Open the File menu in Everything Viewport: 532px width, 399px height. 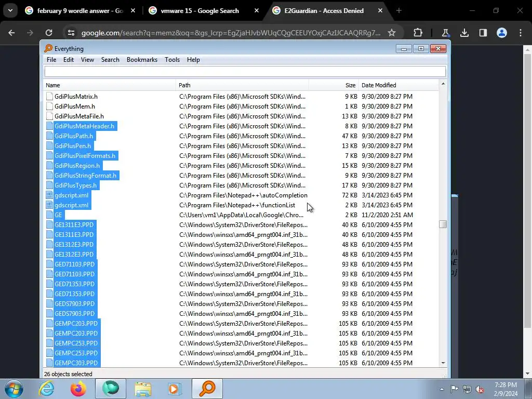[x=51, y=60]
